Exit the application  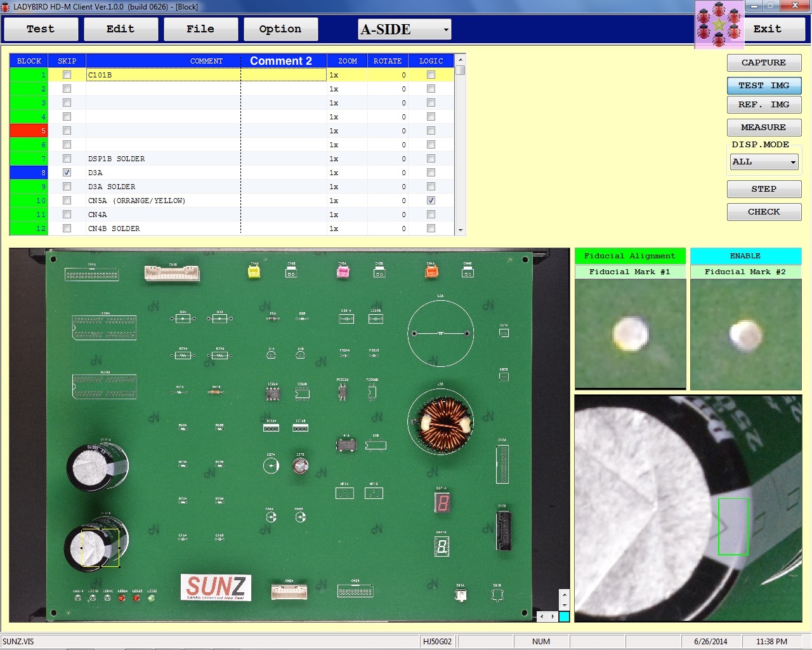[x=768, y=29]
